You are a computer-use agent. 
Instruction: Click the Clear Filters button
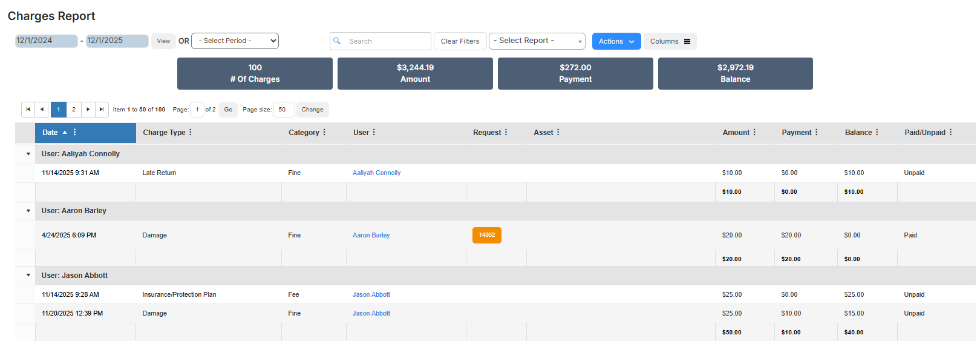pos(460,41)
